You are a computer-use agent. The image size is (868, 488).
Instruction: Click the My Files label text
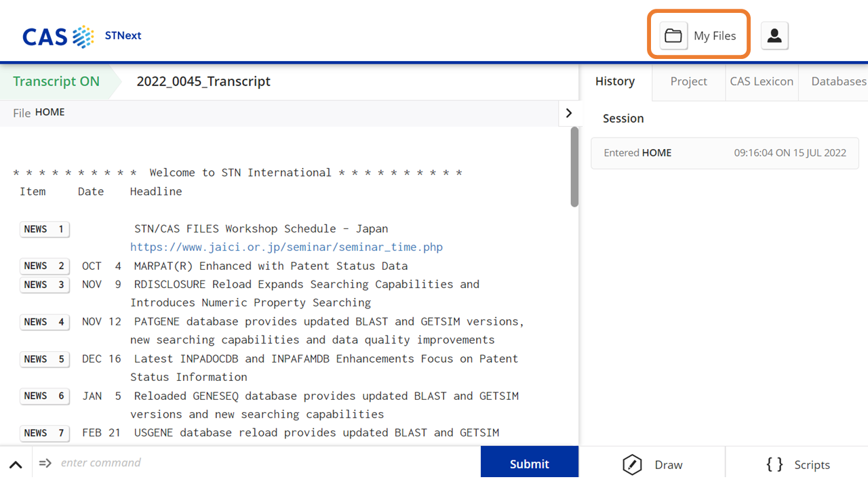pos(715,36)
